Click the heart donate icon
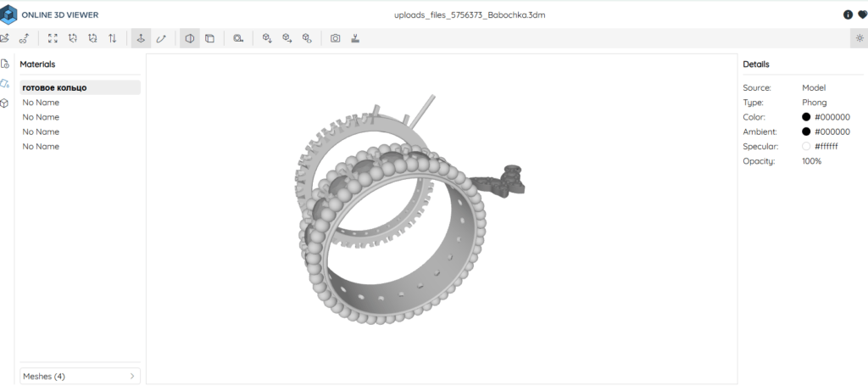The height and width of the screenshot is (386, 868). (x=862, y=15)
